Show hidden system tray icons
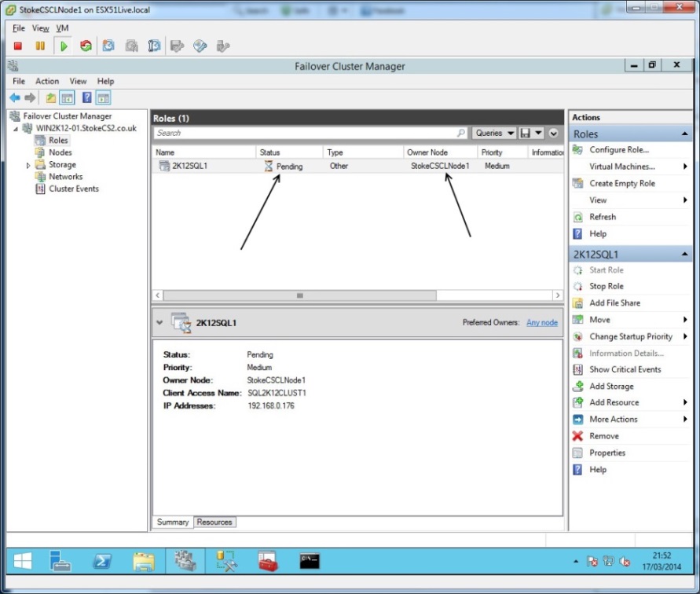The width and height of the screenshot is (700, 594). [x=576, y=562]
